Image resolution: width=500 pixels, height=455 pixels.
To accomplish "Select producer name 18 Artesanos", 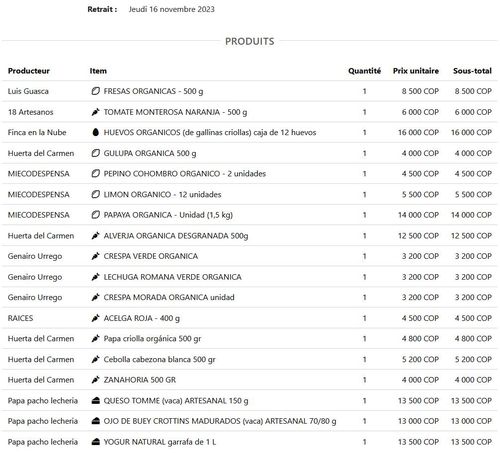I will coord(30,112).
